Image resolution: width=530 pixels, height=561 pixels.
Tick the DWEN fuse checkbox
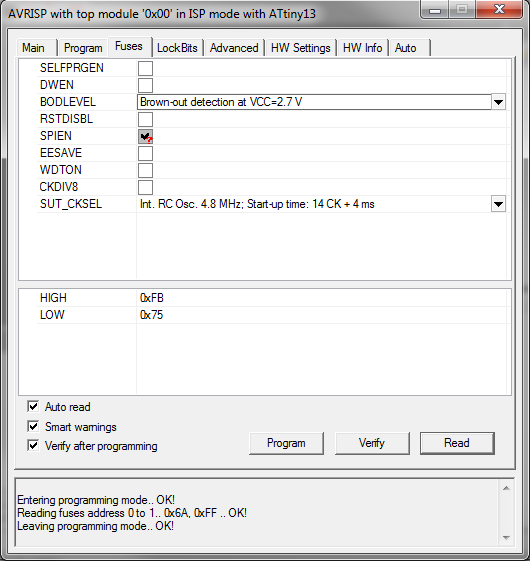coord(145,85)
